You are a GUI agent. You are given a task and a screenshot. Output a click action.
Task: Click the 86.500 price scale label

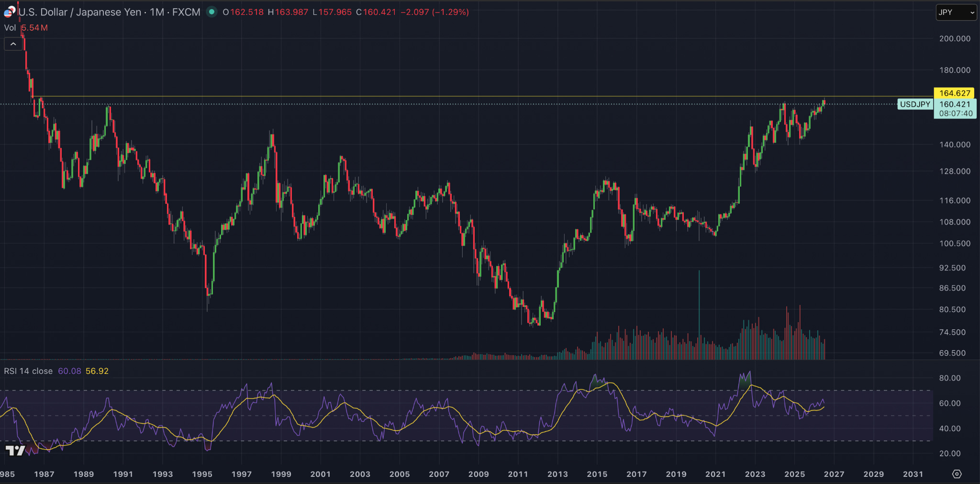(952, 288)
